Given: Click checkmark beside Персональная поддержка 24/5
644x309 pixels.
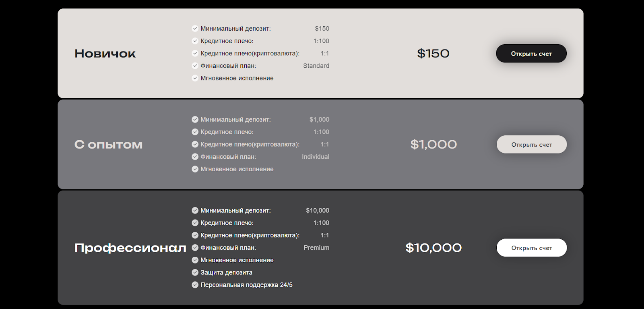Looking at the screenshot, I should click(x=195, y=285).
